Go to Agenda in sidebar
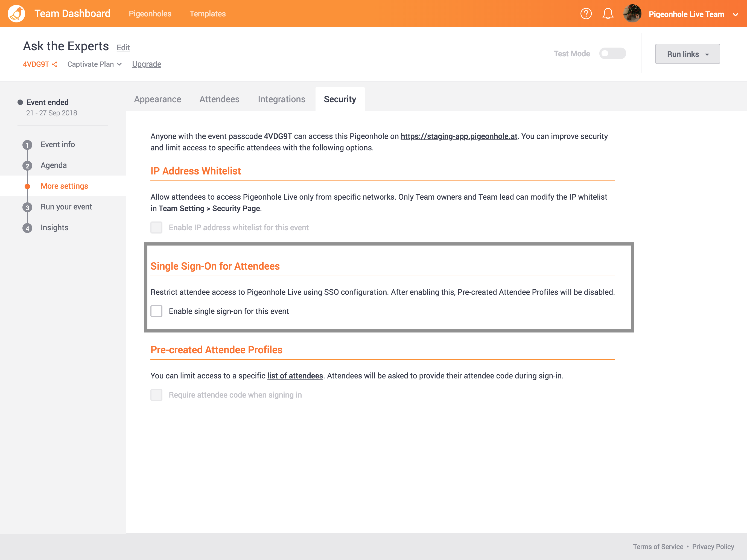The image size is (747, 560). (x=54, y=165)
